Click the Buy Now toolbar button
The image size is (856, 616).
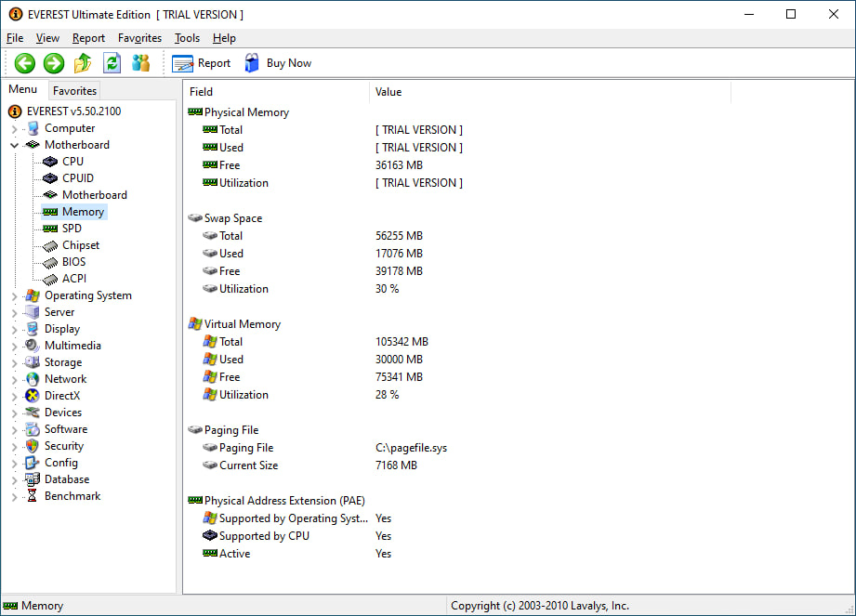click(x=279, y=63)
